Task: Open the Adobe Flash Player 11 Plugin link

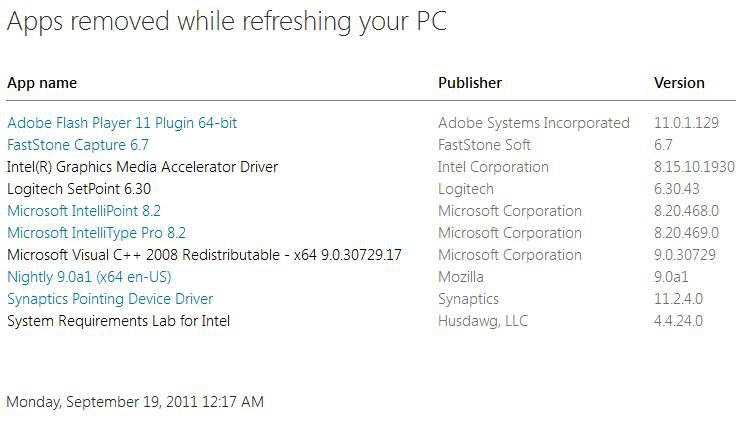Action: pos(122,123)
